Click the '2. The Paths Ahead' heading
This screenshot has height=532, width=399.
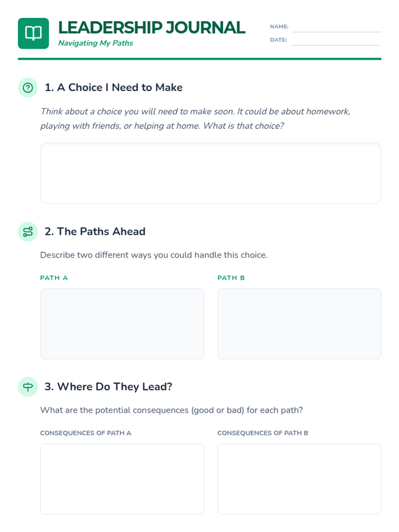(x=95, y=231)
